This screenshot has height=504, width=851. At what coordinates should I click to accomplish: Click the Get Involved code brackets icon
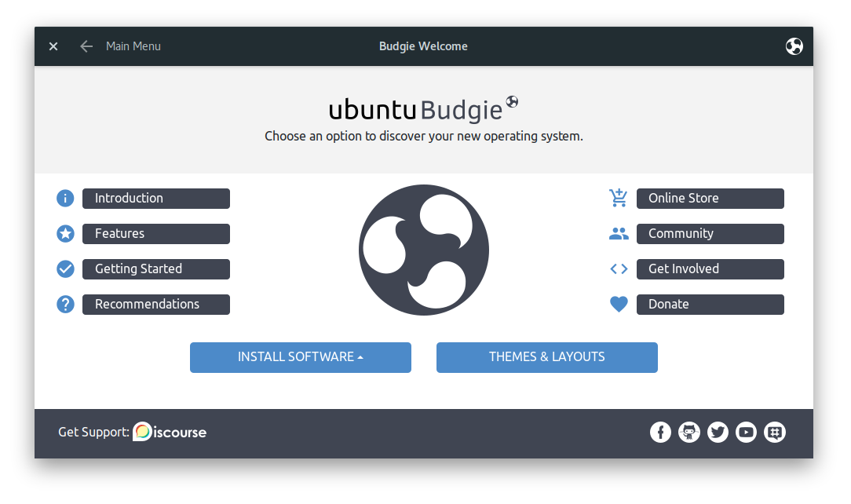click(619, 269)
